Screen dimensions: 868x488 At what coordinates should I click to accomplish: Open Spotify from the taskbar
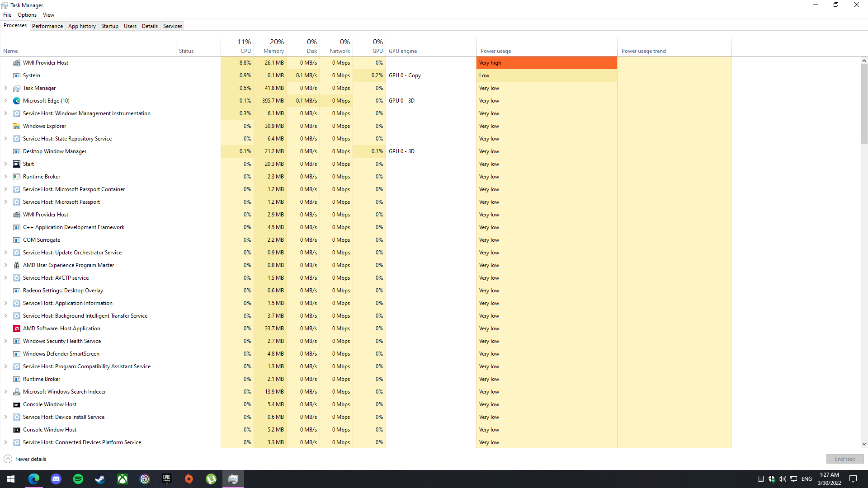click(x=78, y=479)
